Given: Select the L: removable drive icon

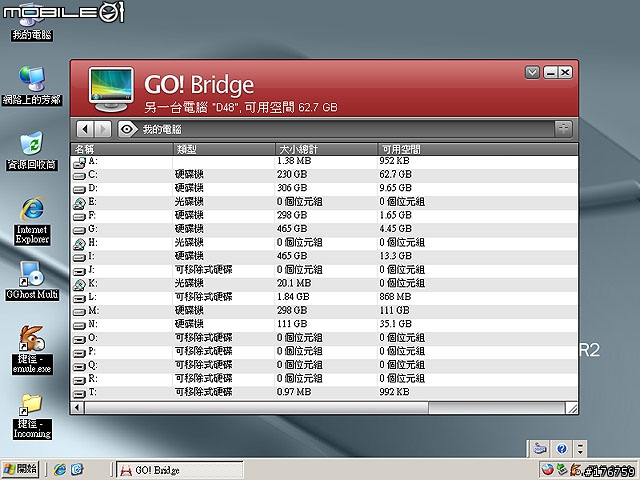Looking at the screenshot, I should 79,298.
